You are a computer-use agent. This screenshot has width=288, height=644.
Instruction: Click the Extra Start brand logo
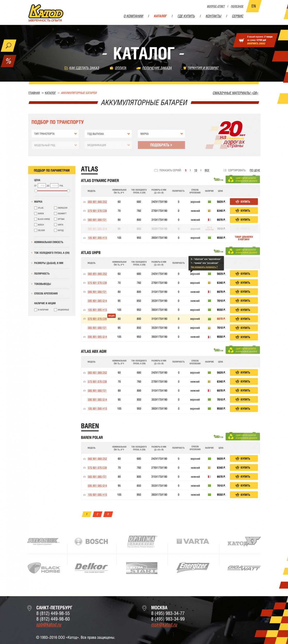(142, 568)
